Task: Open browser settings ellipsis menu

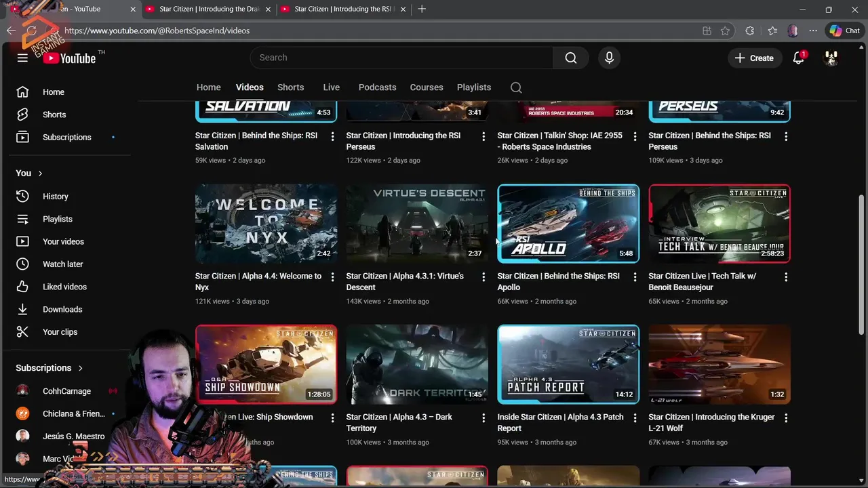Action: [813, 30]
